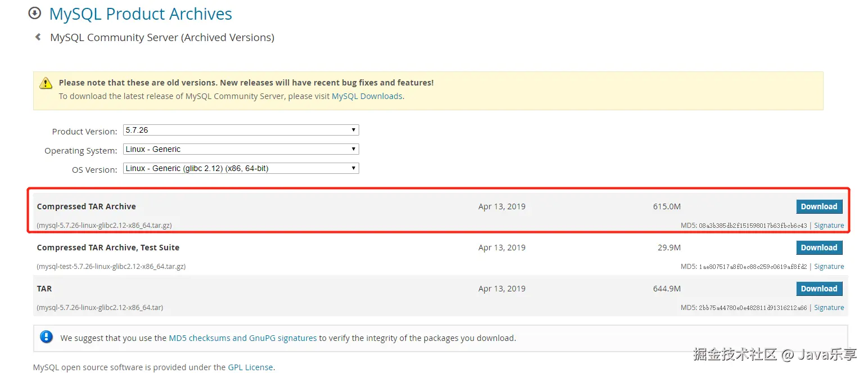
Task: Click the bold old versions warning text
Action: point(246,83)
